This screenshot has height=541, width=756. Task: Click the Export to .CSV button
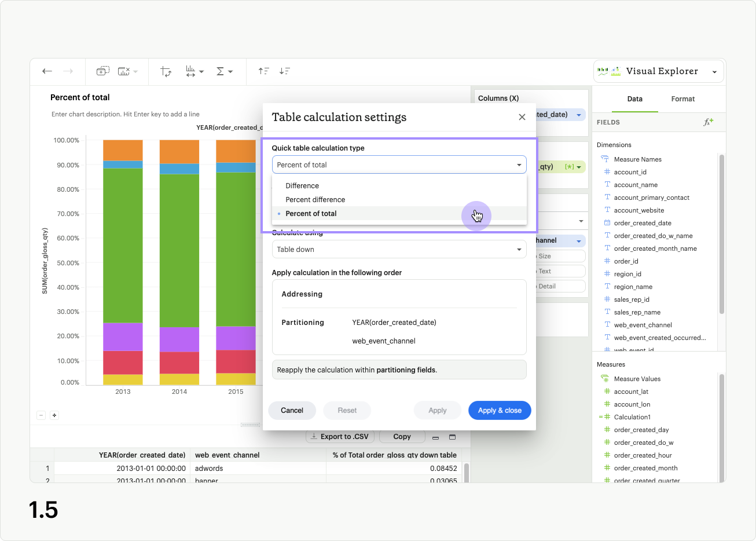coord(340,436)
